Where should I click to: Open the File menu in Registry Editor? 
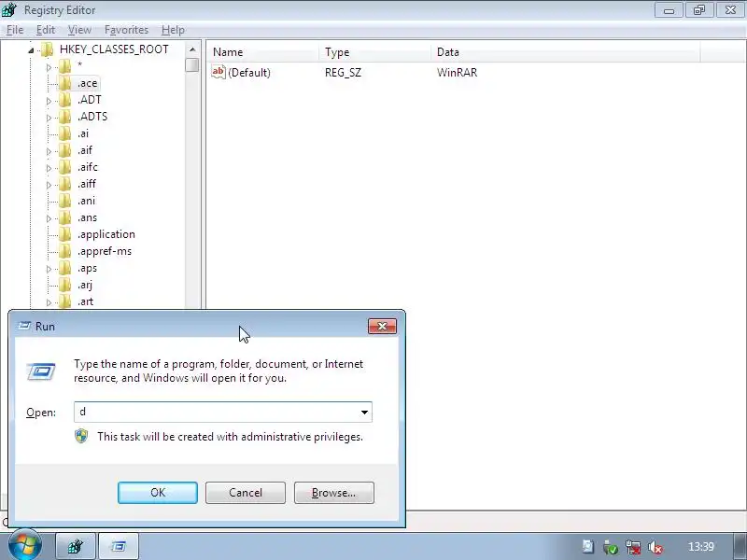(x=15, y=30)
